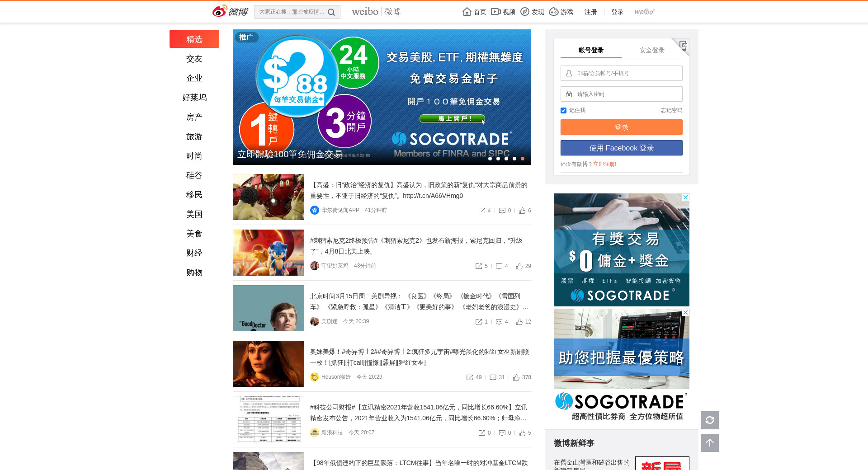Image resolution: width=868 pixels, height=470 pixels.
Task: Open the Weibo logo home link
Action: pyautogui.click(x=230, y=12)
